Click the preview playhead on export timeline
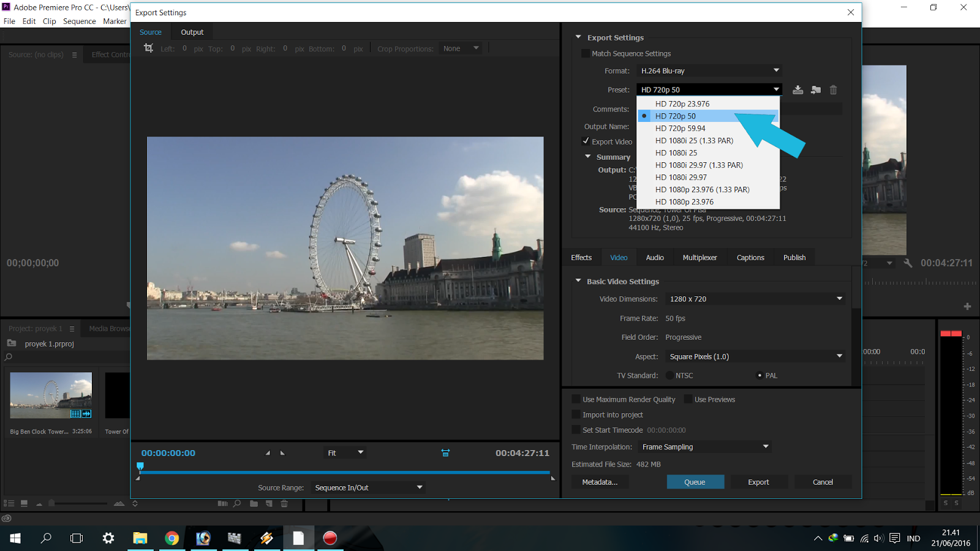This screenshot has width=980, height=551. coord(140,467)
